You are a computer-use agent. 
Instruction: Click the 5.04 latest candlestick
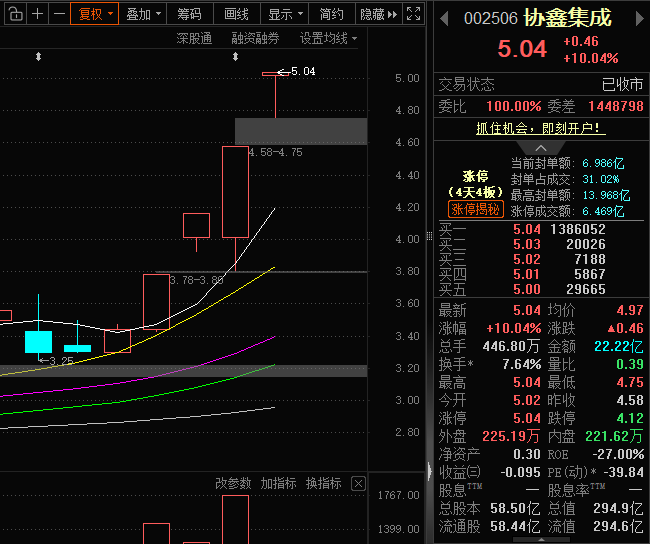(275, 95)
